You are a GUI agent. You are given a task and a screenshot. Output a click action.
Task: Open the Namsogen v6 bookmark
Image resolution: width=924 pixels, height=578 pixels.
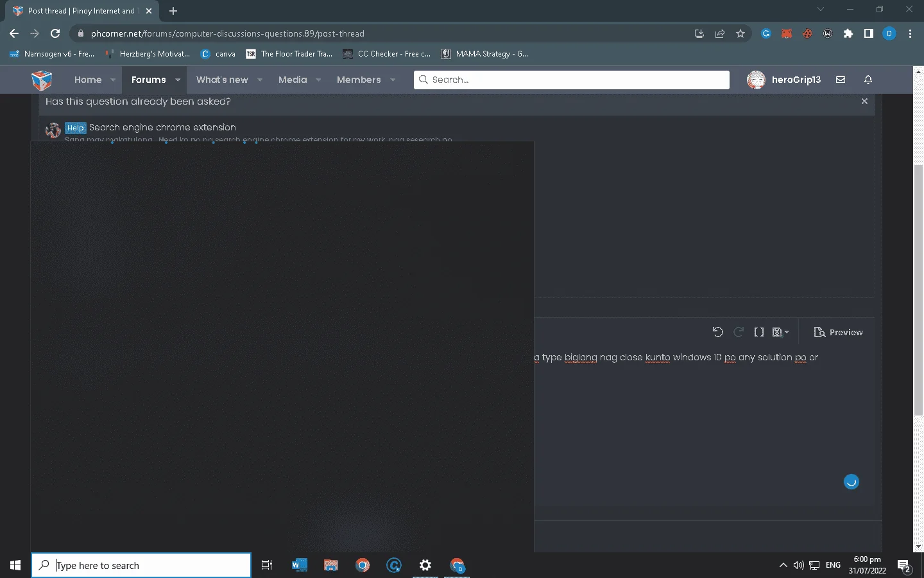[x=52, y=54]
